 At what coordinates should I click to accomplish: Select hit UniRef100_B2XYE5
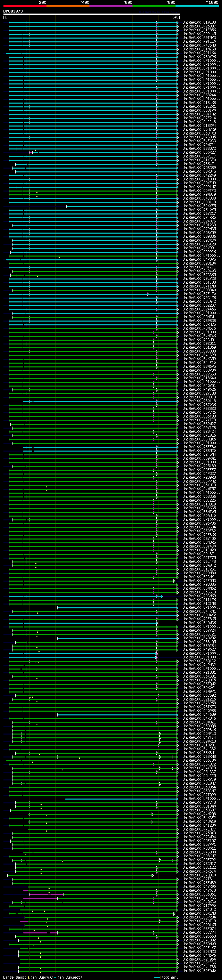(199, 206)
